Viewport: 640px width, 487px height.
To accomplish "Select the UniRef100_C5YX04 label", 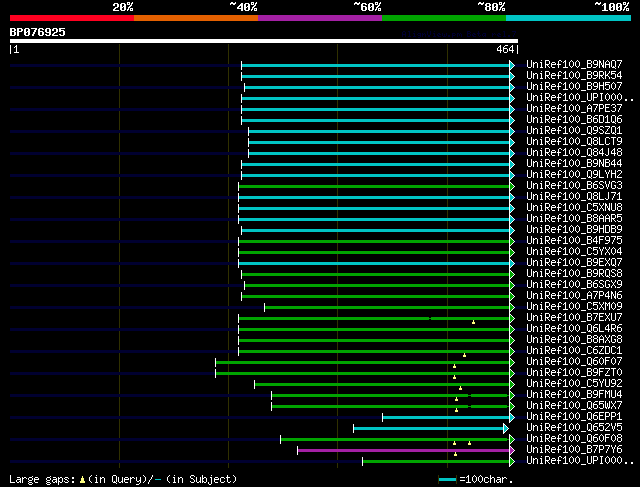I will point(574,252).
